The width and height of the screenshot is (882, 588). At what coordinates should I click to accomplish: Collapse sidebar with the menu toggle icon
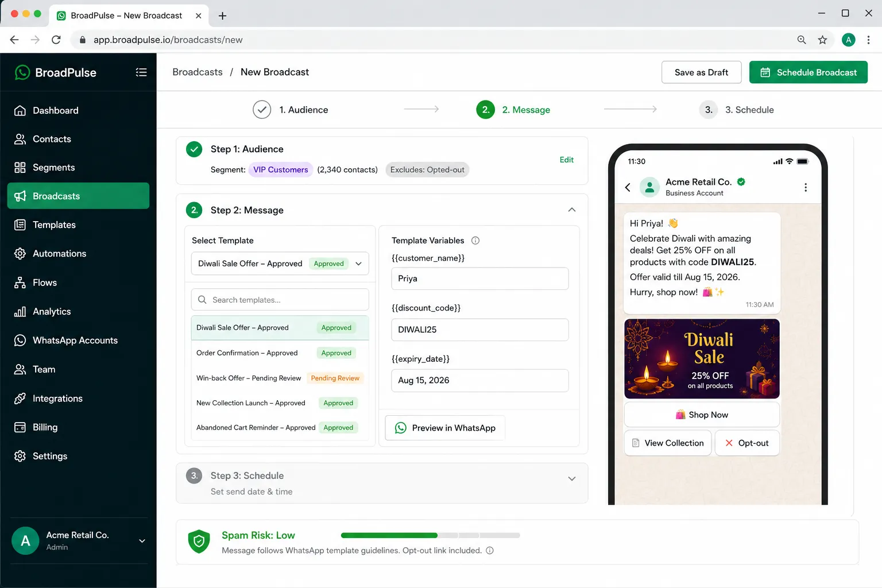tap(141, 72)
